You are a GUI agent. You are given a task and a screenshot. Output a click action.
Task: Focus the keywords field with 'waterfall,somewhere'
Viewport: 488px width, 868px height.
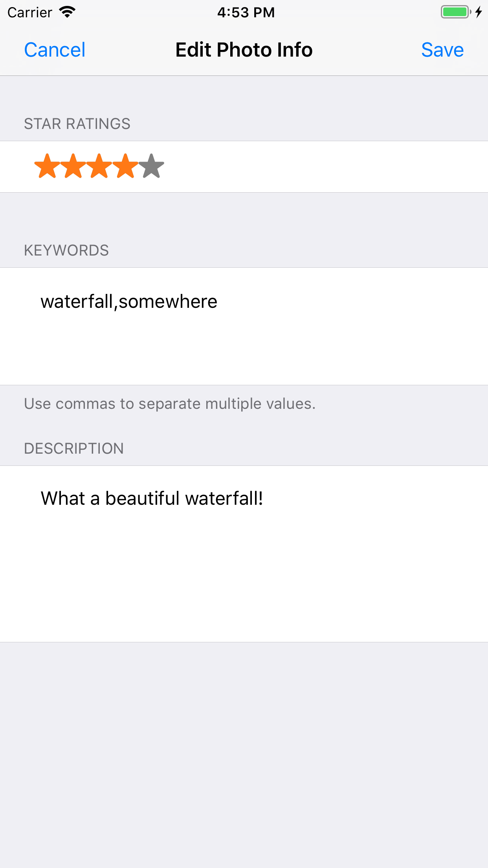coord(244,325)
